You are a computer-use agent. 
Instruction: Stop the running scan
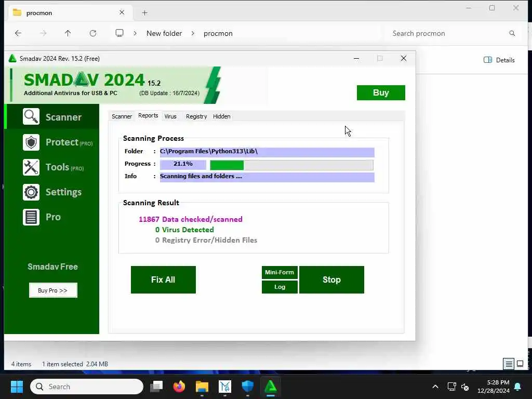point(331,280)
